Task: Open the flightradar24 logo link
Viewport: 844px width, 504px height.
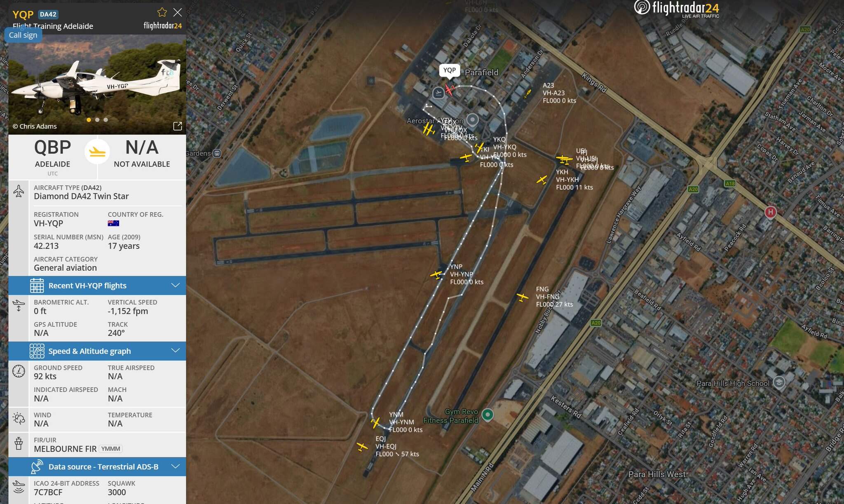Action: [677, 9]
